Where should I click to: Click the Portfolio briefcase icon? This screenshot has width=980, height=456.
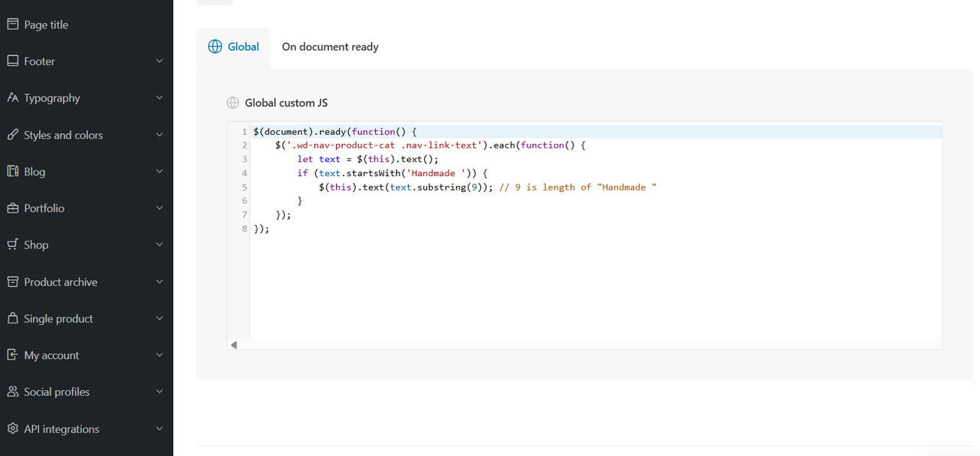[x=12, y=208]
